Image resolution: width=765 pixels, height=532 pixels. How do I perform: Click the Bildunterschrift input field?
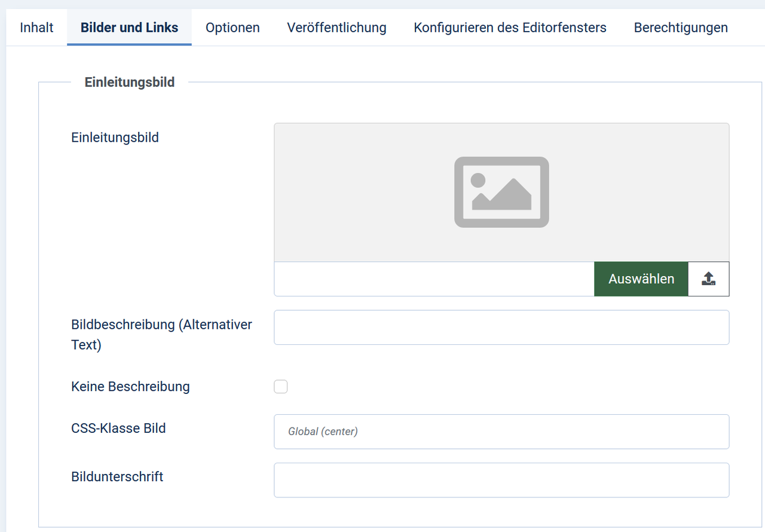501,480
